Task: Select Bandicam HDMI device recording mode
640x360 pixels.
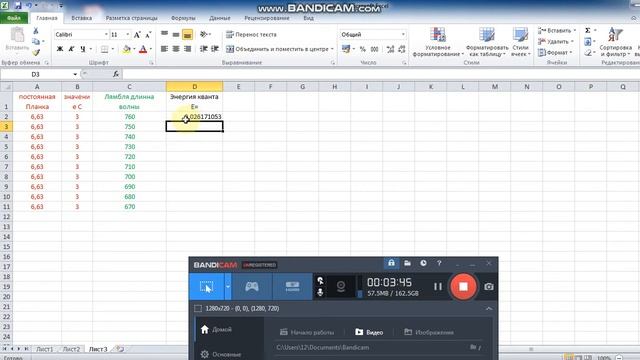Action: point(292,287)
